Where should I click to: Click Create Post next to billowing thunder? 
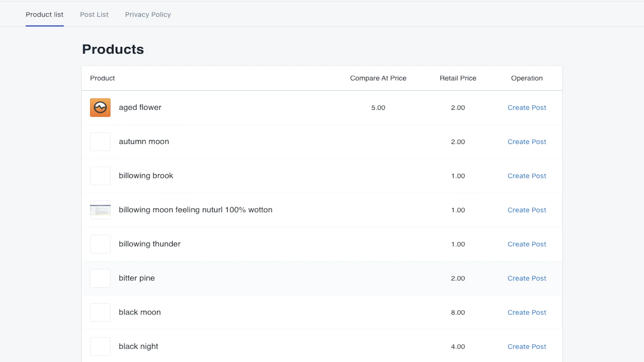tap(526, 244)
